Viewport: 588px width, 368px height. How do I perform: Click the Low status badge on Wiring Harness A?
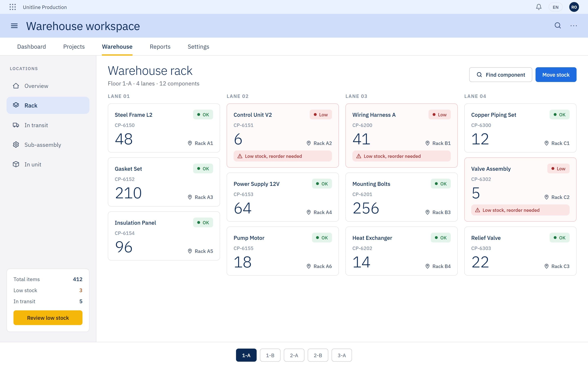[x=439, y=115]
